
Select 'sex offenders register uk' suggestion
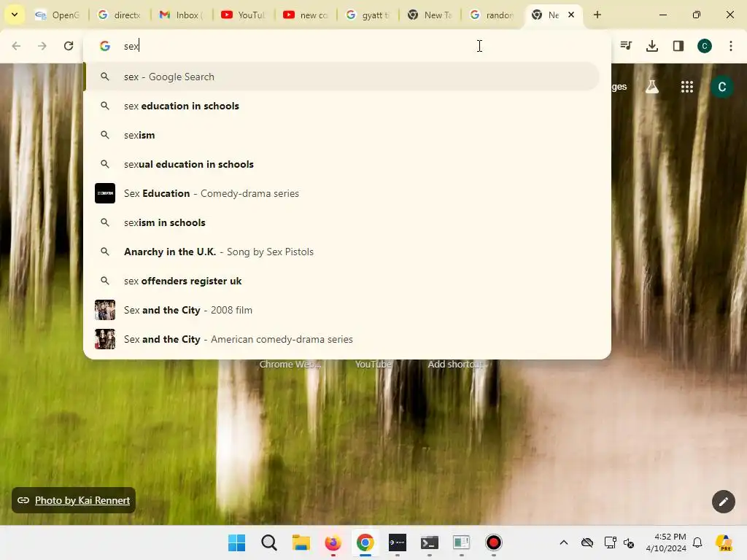pyautogui.click(x=341, y=281)
